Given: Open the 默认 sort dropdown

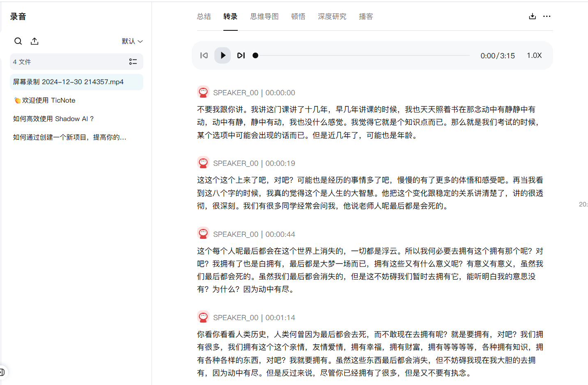Looking at the screenshot, I should pos(132,41).
